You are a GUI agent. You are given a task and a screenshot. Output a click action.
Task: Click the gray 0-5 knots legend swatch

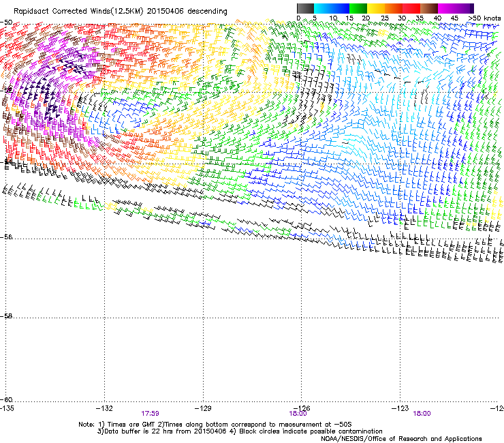305,8
